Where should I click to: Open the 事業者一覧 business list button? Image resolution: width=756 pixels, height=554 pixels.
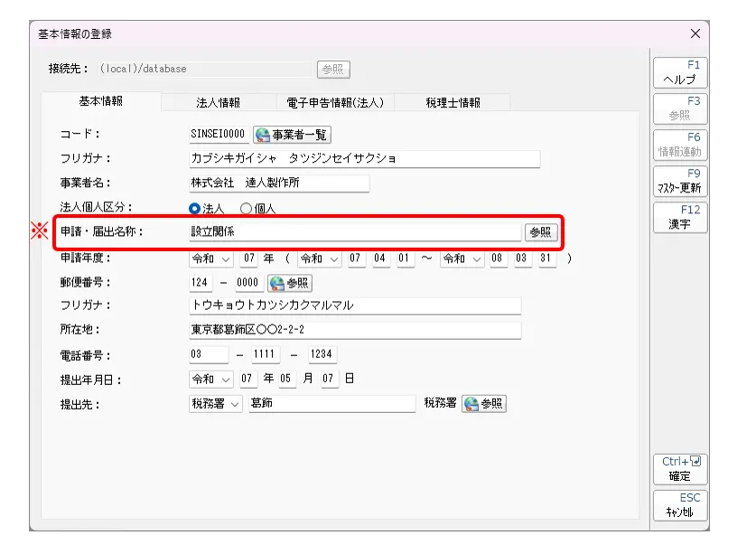pyautogui.click(x=292, y=135)
